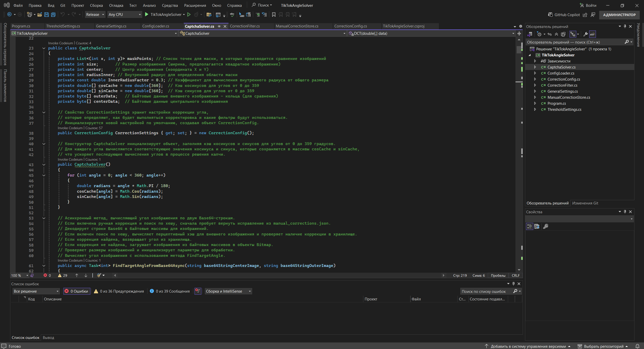Viewport: 644px width, 349px height.
Task: Click the Save All toolbar icon
Action: pyautogui.click(x=53, y=15)
